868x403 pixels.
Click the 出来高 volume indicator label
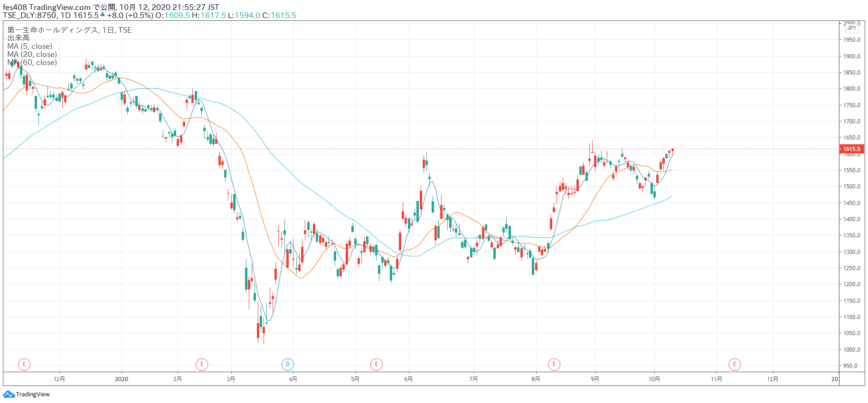(19, 38)
